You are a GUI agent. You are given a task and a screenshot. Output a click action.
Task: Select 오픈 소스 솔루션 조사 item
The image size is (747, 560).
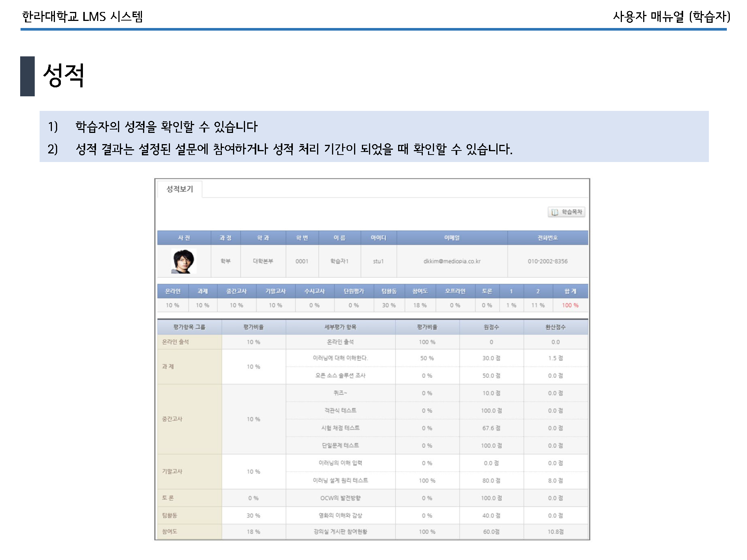pos(340,376)
